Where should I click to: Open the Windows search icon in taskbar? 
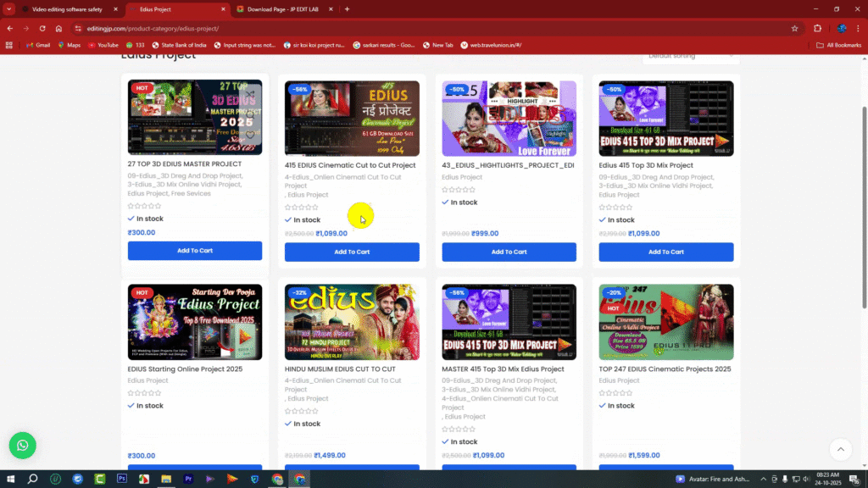(x=33, y=479)
